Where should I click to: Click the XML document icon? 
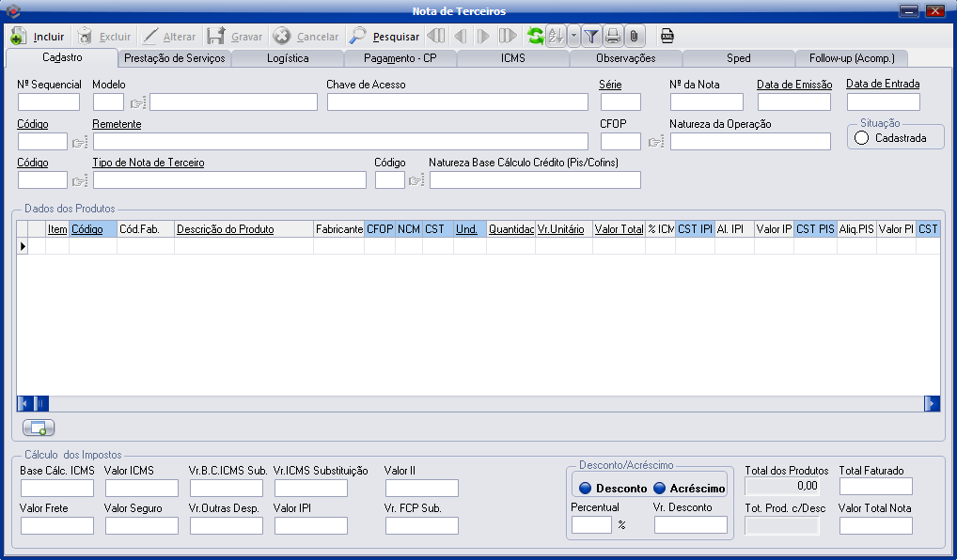[667, 37]
